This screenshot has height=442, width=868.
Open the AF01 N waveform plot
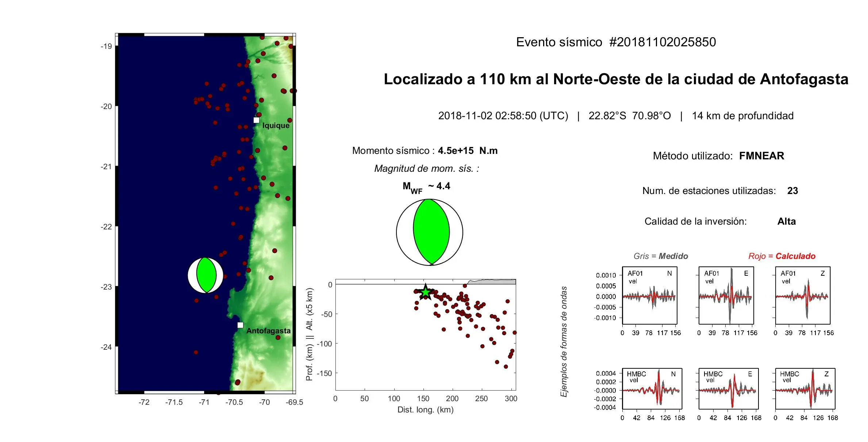[x=650, y=295]
